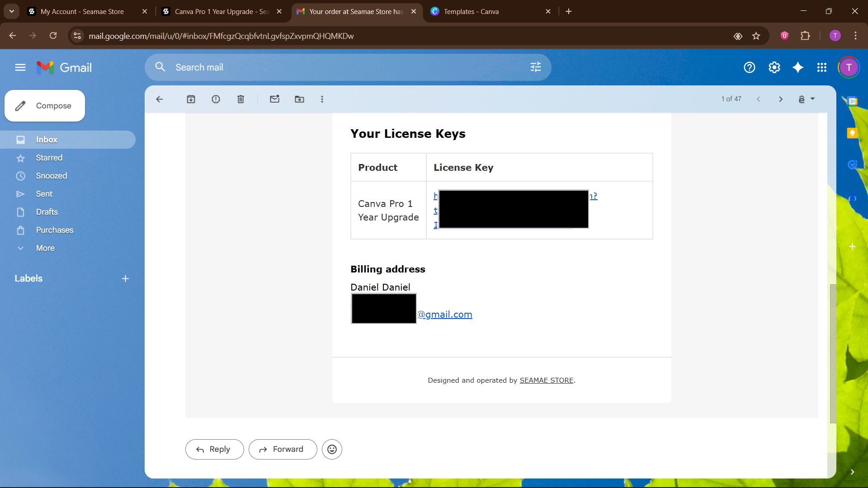The image size is (868, 488).
Task: Click the Reply button
Action: (x=214, y=449)
